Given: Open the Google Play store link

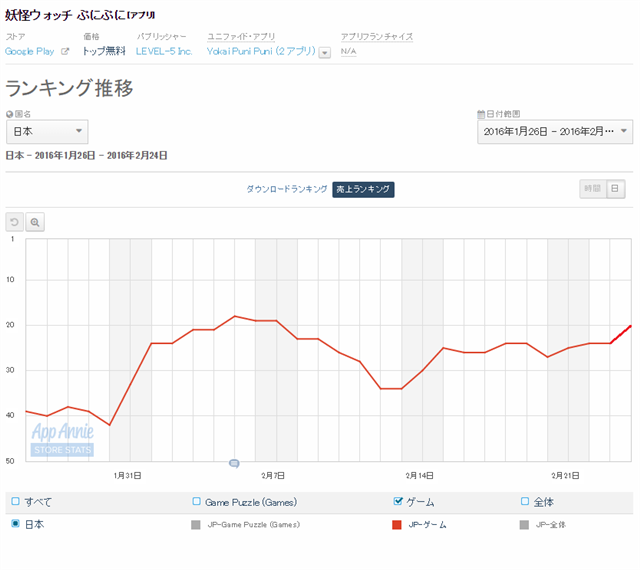Looking at the screenshot, I should [x=29, y=51].
